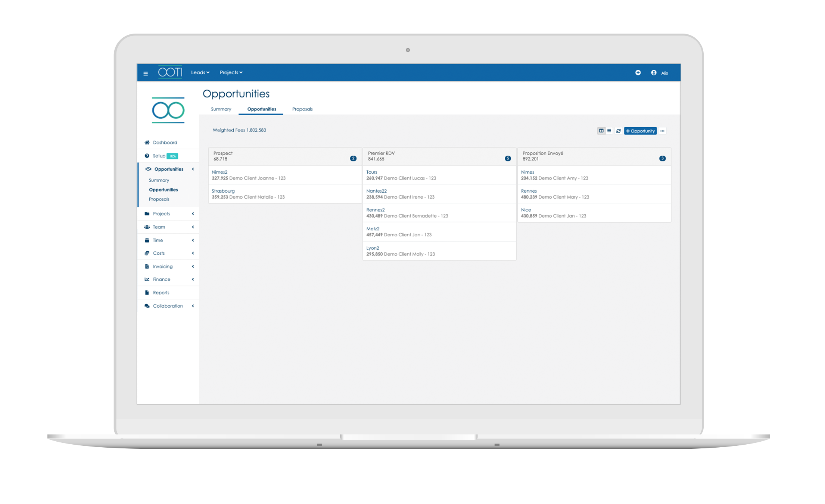Open the Lyon2 opportunity
Screen dimensions: 825x504
[439, 251]
